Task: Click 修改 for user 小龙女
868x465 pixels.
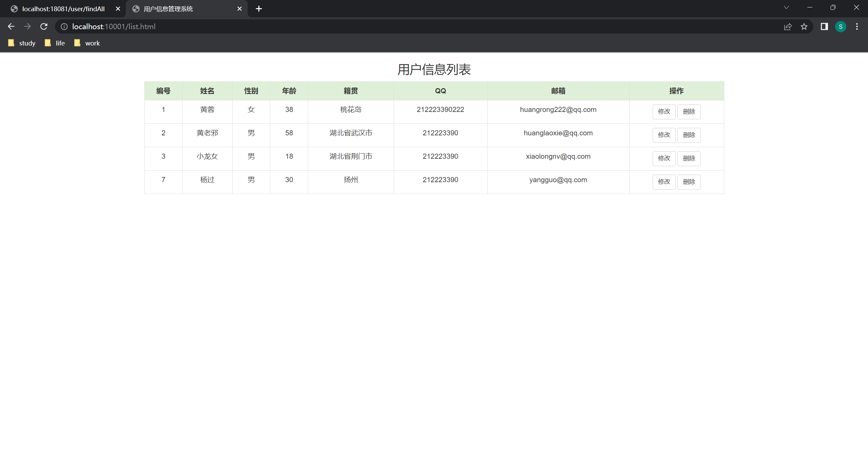Action: 664,158
